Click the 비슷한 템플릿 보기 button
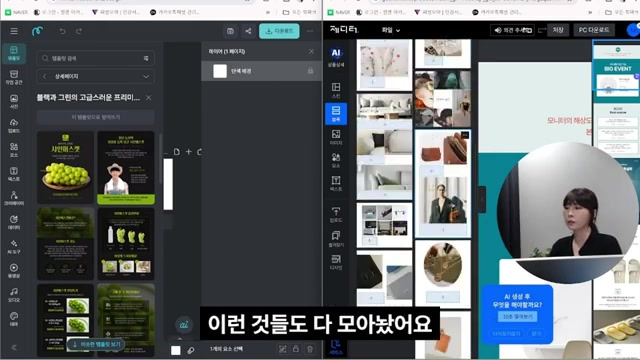 point(96,344)
